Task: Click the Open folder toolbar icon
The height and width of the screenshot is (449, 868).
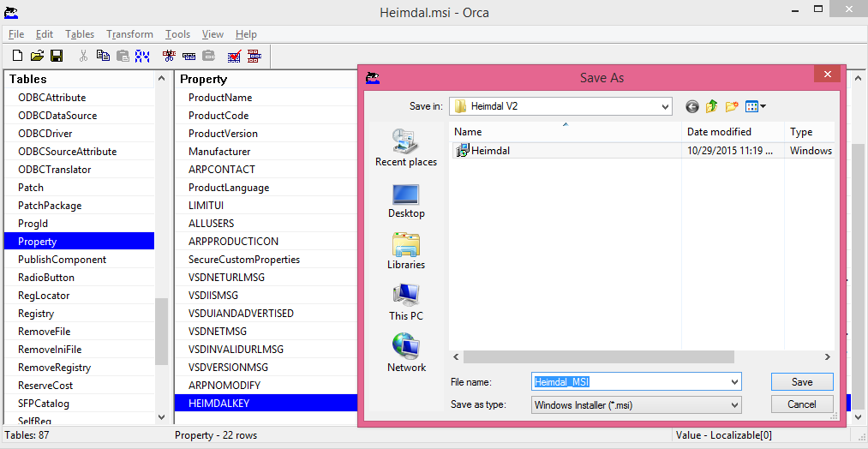Action: pyautogui.click(x=37, y=56)
